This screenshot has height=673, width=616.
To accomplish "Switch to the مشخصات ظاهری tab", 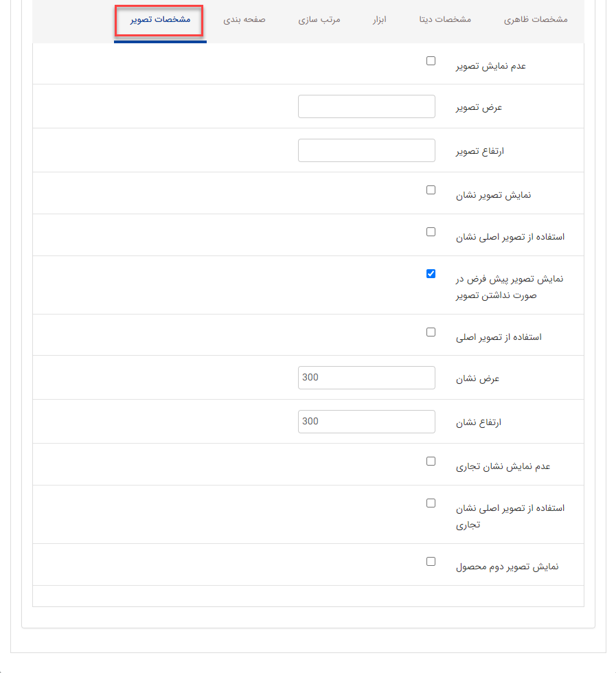I will tap(537, 20).
